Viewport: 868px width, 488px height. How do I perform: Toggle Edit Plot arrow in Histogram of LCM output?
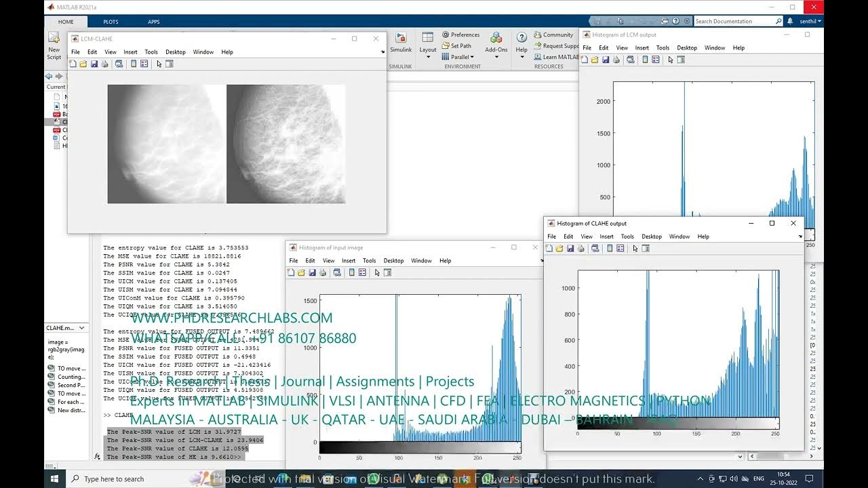pos(671,60)
